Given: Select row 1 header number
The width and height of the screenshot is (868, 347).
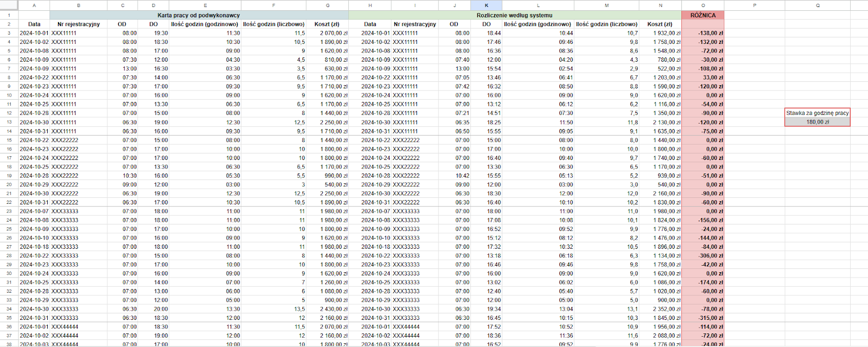Looking at the screenshot, I should click(x=9, y=15).
